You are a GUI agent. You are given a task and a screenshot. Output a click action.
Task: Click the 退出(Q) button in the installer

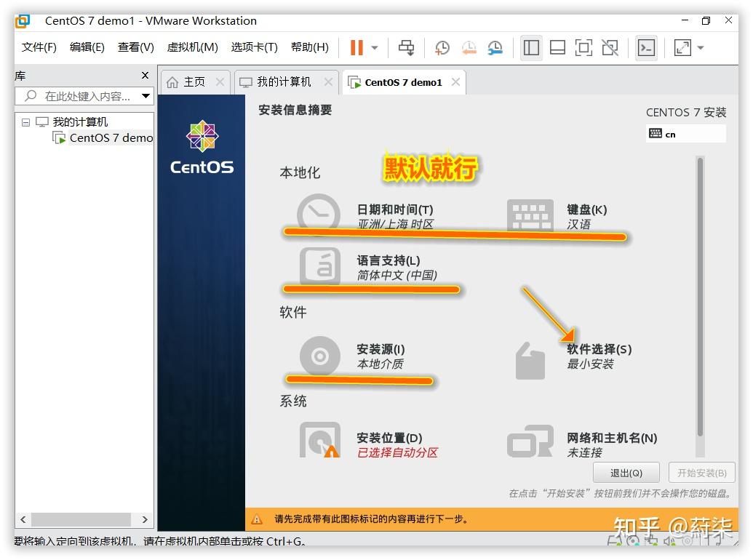[626, 472]
